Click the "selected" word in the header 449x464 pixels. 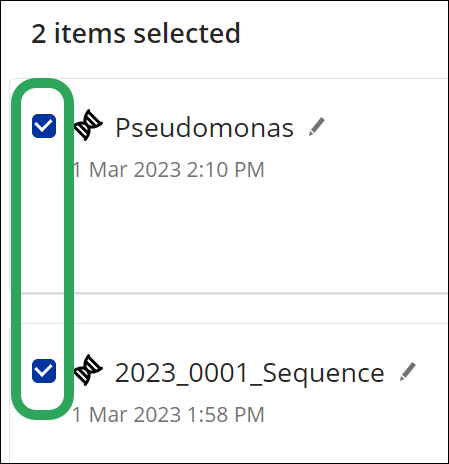pos(187,33)
